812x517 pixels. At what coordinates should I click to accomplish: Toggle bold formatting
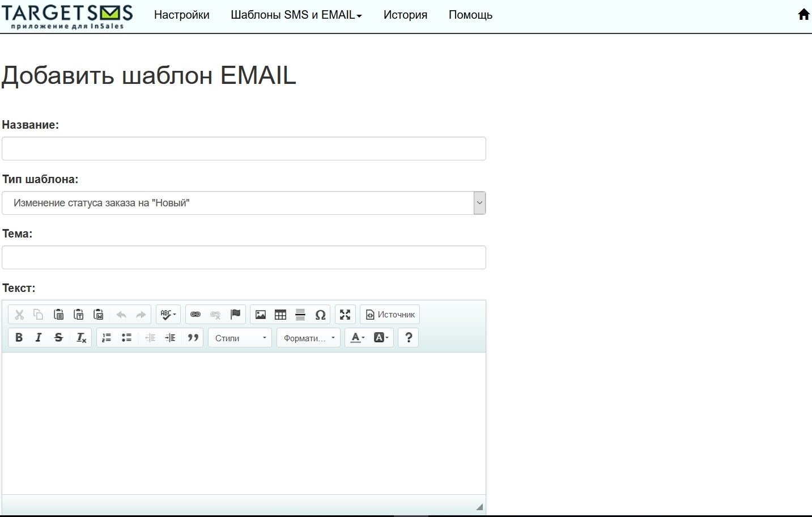pyautogui.click(x=19, y=338)
